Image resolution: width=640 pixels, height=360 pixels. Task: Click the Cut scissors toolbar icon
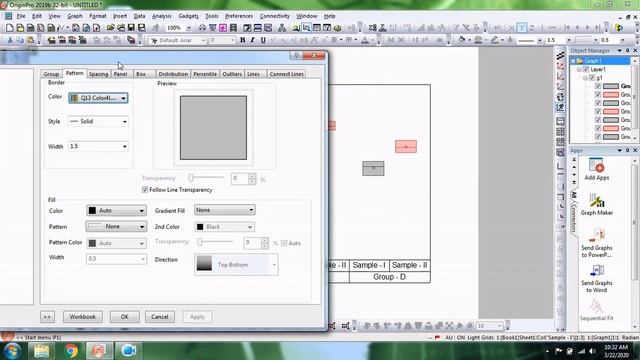tap(10, 40)
